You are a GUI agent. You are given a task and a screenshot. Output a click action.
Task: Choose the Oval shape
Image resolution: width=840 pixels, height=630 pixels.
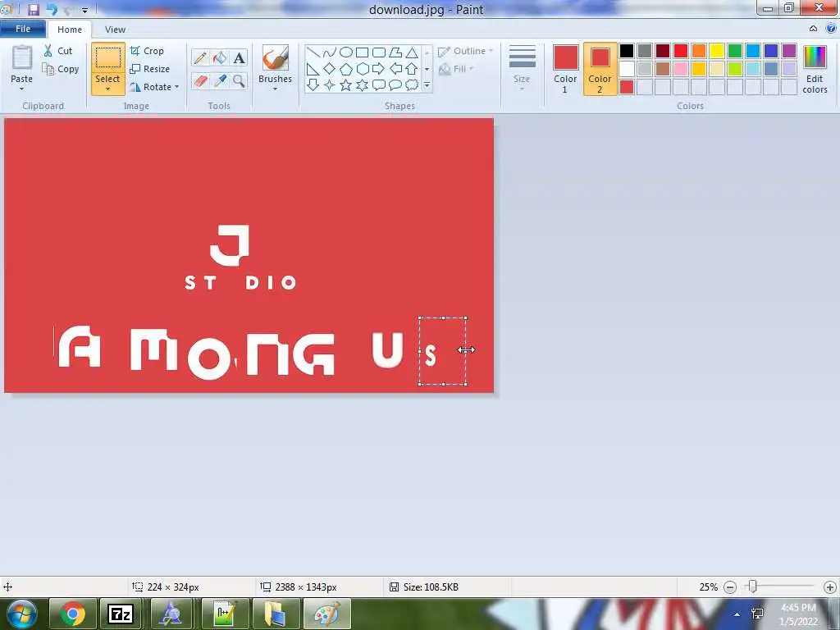click(x=346, y=52)
